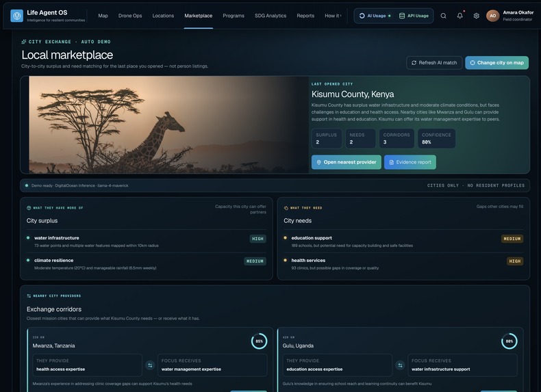This screenshot has width=541, height=392.
Task: Click water management expertise box
Action: 212,365
